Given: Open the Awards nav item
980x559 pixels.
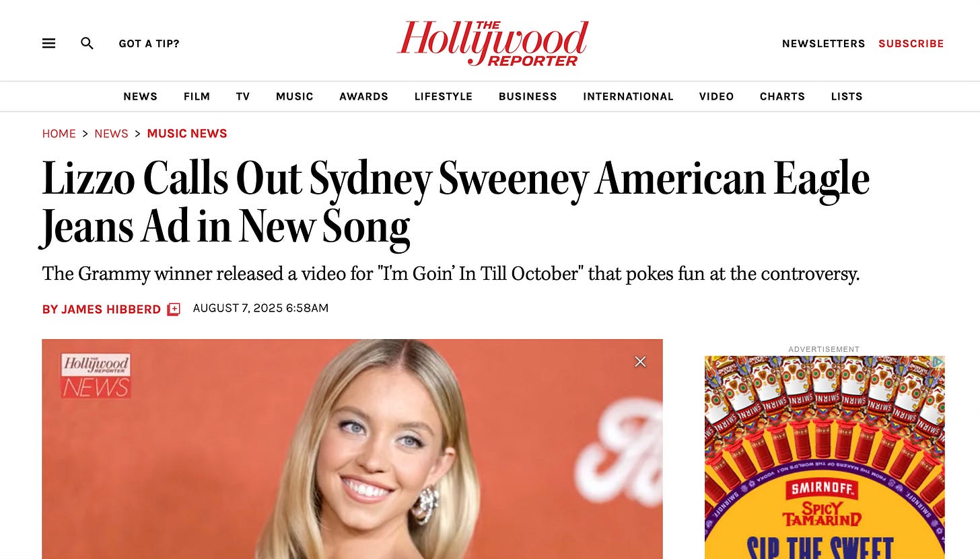Looking at the screenshot, I should (x=363, y=96).
